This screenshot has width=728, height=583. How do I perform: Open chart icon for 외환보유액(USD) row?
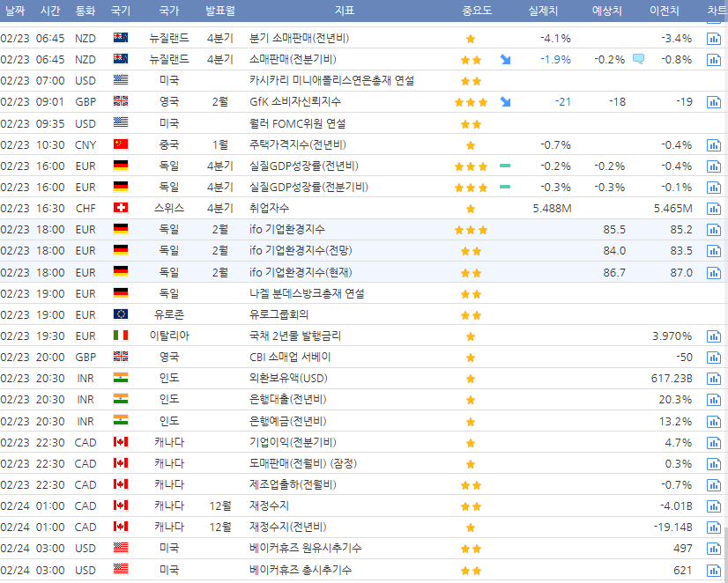coord(714,379)
